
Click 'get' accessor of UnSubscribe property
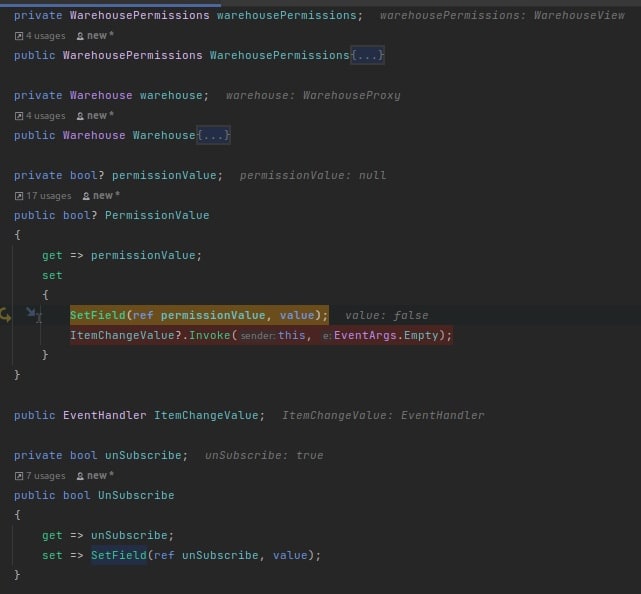click(52, 536)
